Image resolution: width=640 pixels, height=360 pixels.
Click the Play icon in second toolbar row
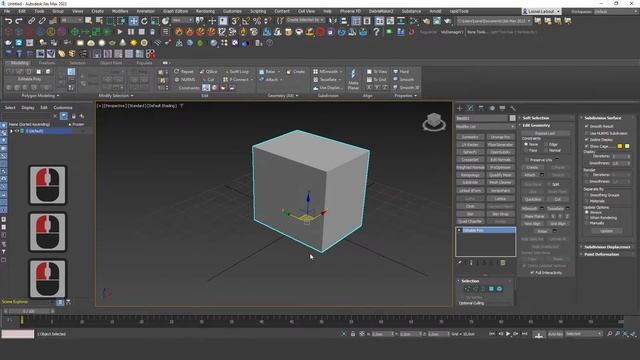[120, 32]
